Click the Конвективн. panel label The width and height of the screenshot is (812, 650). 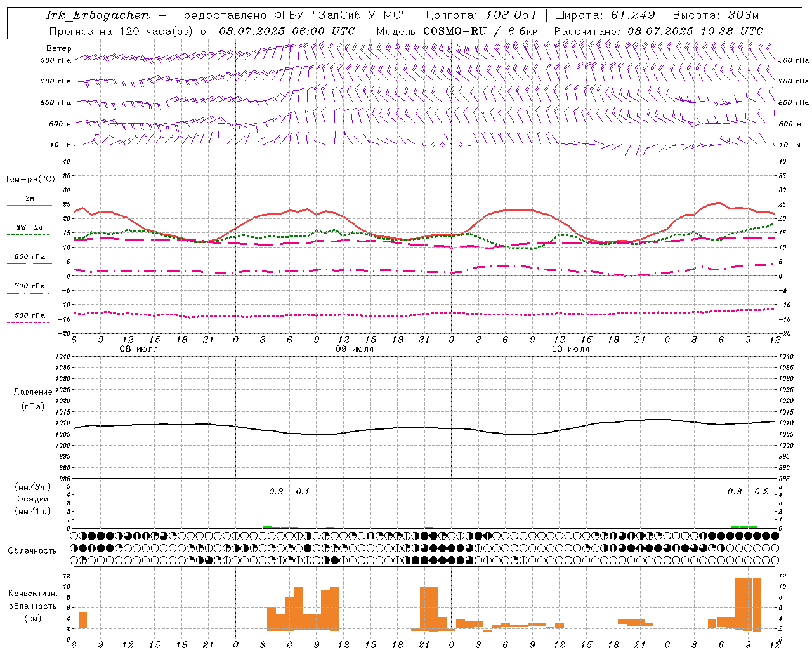(32, 594)
